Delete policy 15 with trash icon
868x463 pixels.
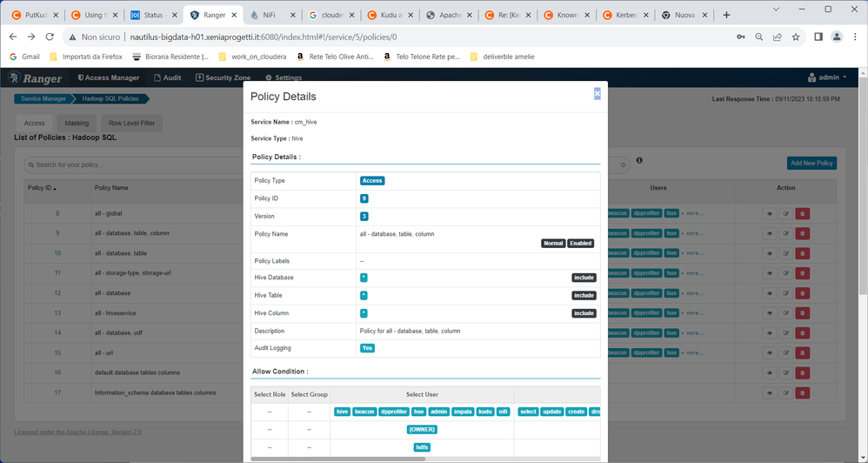point(803,353)
